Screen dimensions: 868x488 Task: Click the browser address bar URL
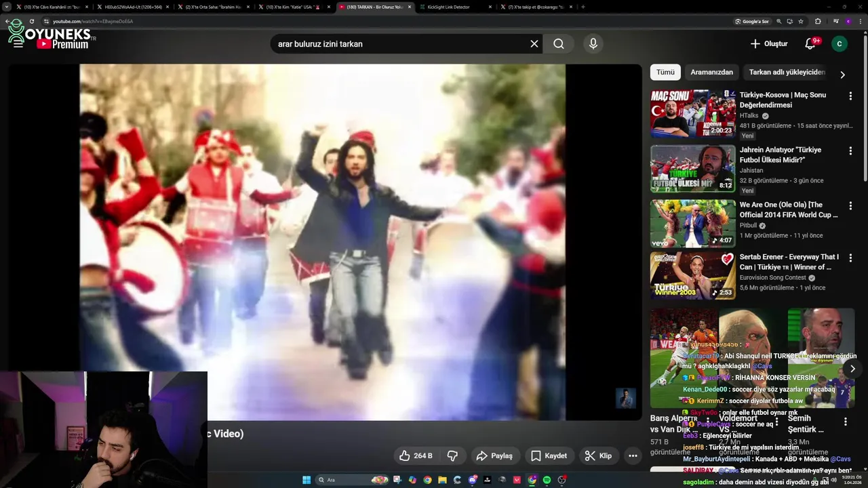pyautogui.click(x=93, y=22)
